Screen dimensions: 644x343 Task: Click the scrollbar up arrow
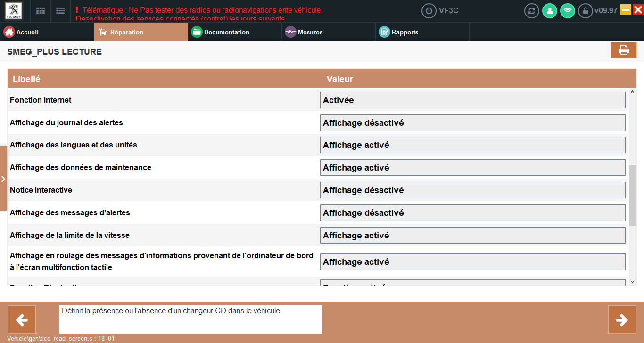pos(633,92)
